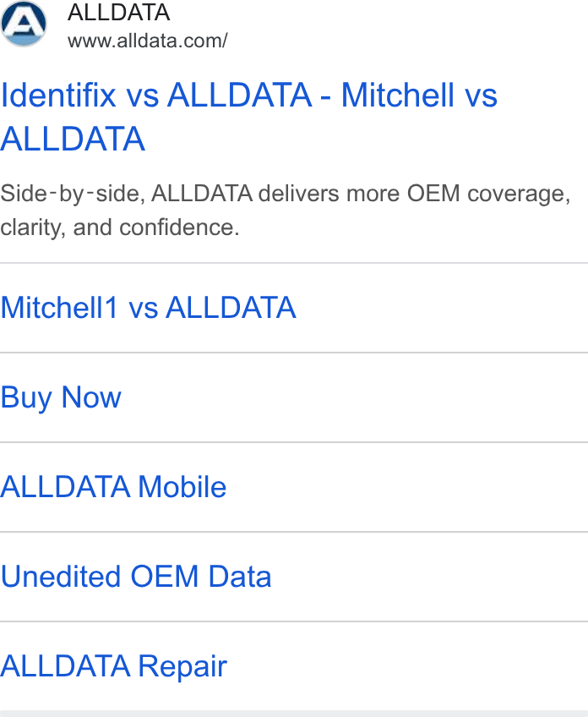
Task: Visit the www.alldata.com/ display URL
Action: (x=148, y=41)
